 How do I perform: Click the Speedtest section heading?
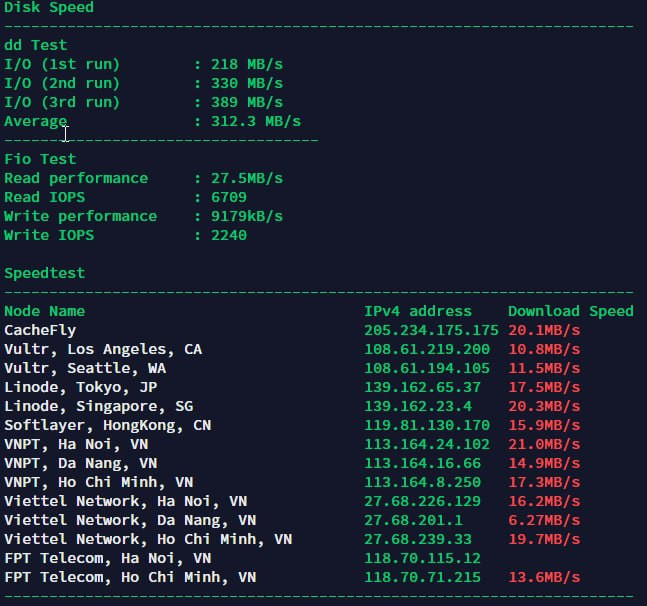[45, 273]
